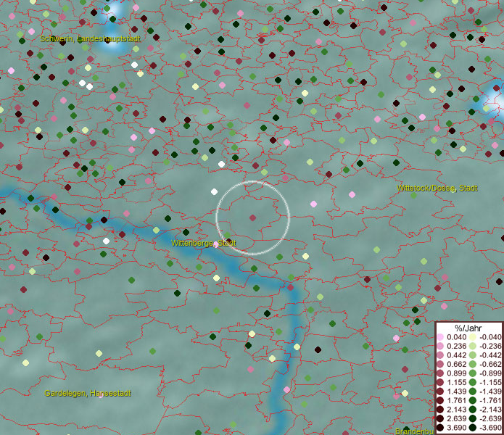Click the -0.899 green legend dot

[x=473, y=373]
